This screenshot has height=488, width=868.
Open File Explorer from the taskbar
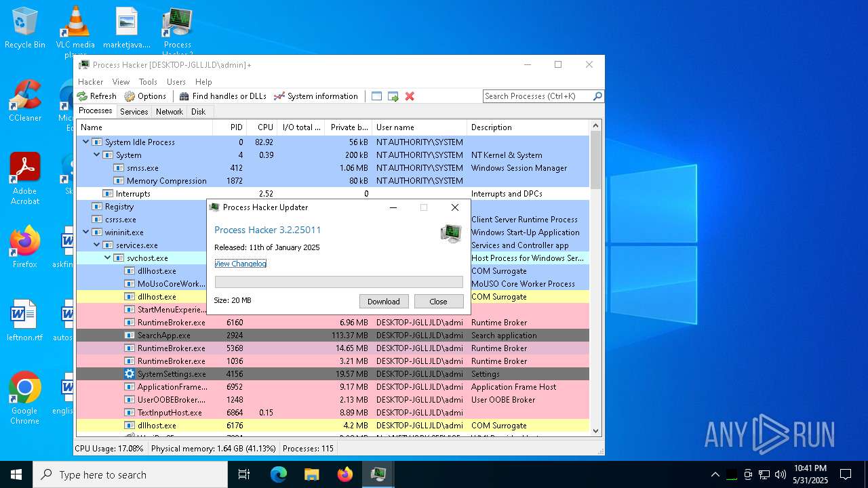click(x=312, y=474)
